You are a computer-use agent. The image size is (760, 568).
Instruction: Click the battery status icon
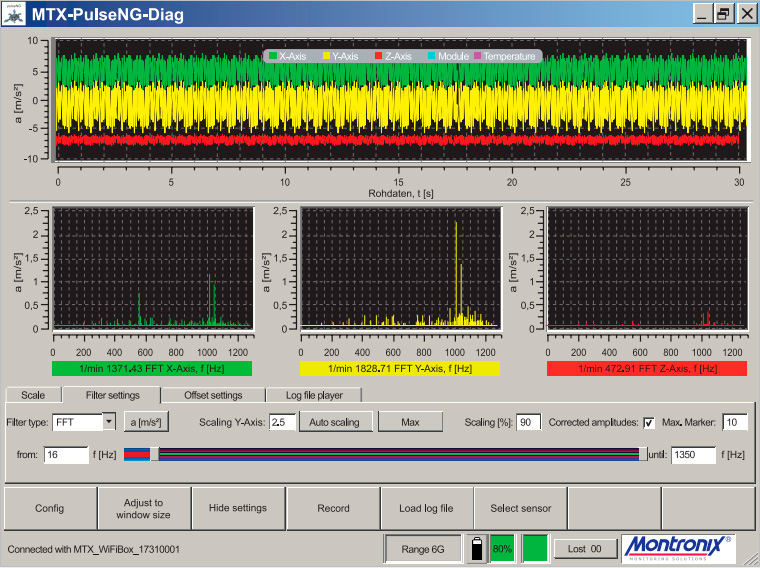pyautogui.click(x=477, y=549)
